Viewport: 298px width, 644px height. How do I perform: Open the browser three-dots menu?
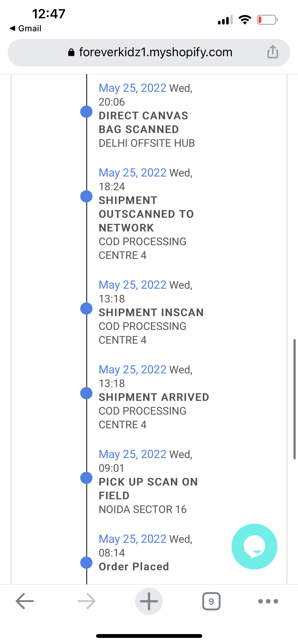coord(268,601)
